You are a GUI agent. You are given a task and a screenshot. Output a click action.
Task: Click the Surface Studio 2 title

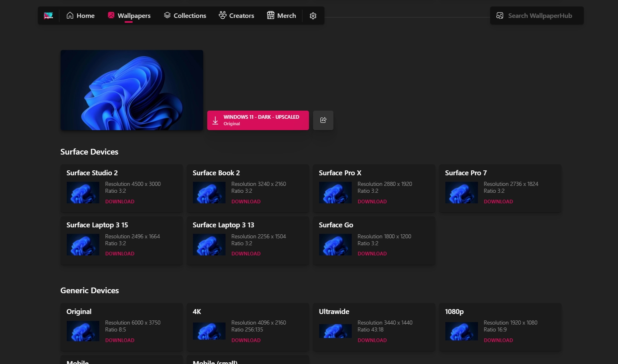[x=92, y=173]
